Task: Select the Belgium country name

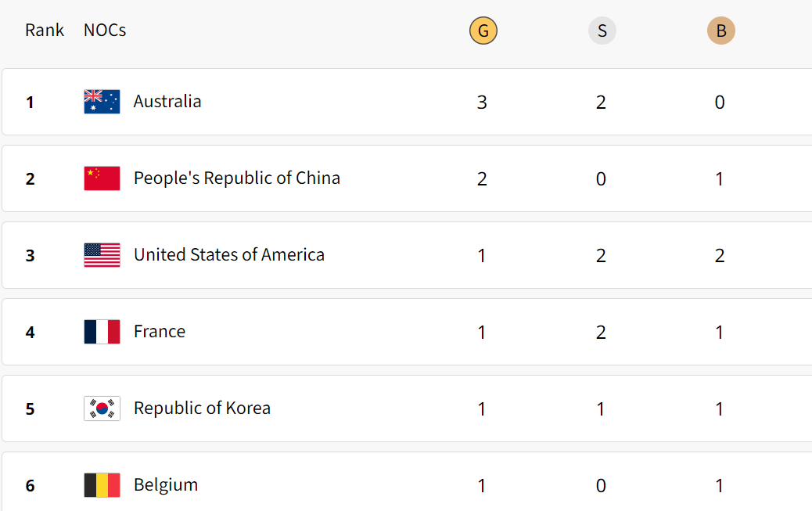Action: [x=166, y=484]
